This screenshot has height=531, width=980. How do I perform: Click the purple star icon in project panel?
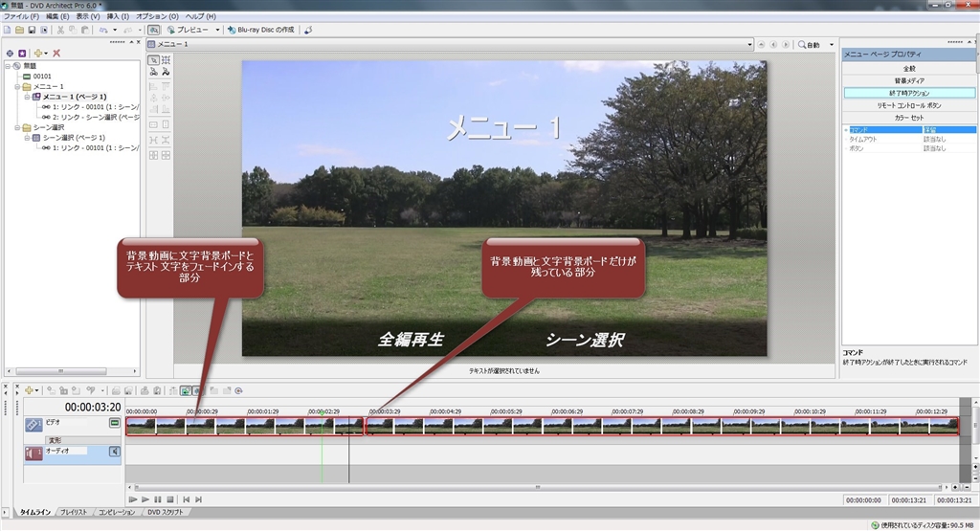[22, 54]
